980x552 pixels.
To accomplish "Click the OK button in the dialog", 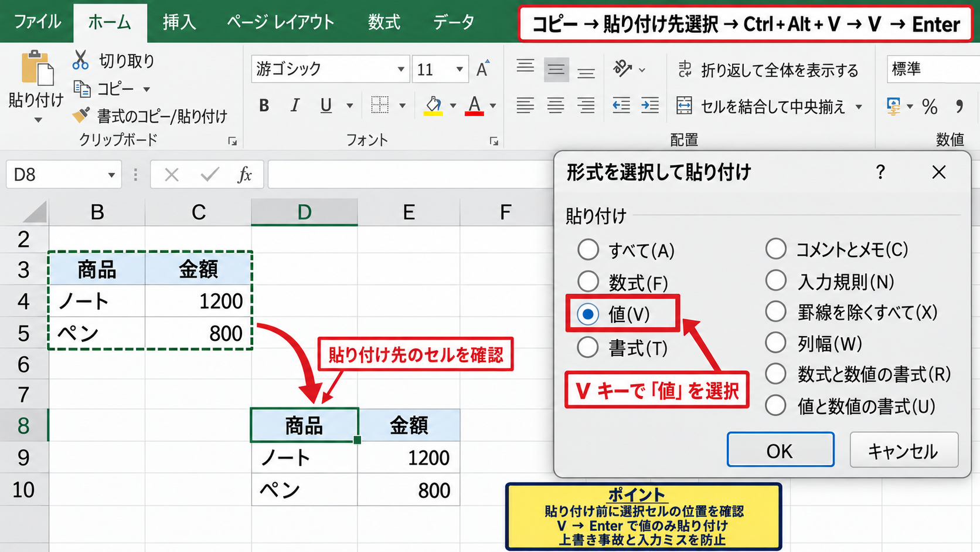I will click(780, 450).
